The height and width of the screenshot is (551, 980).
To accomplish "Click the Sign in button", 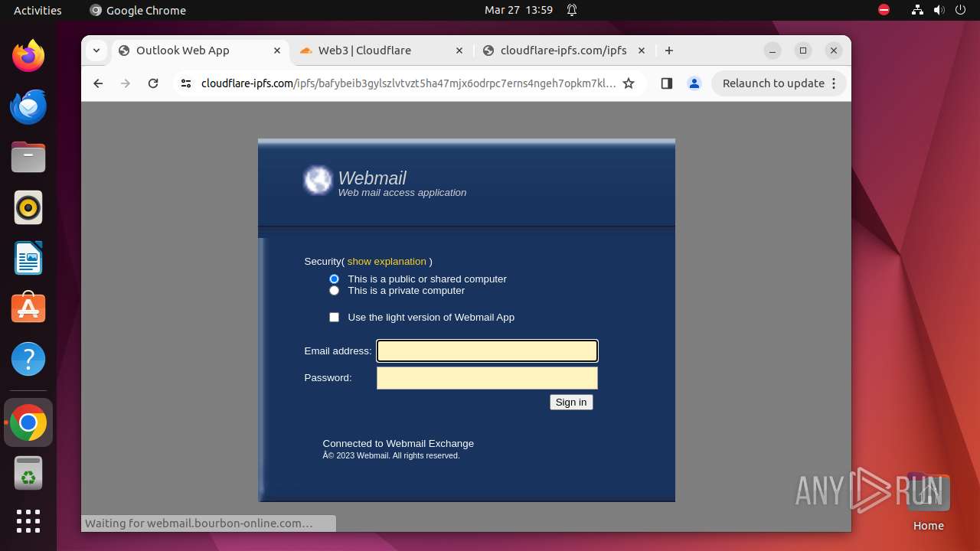I will pyautogui.click(x=571, y=402).
